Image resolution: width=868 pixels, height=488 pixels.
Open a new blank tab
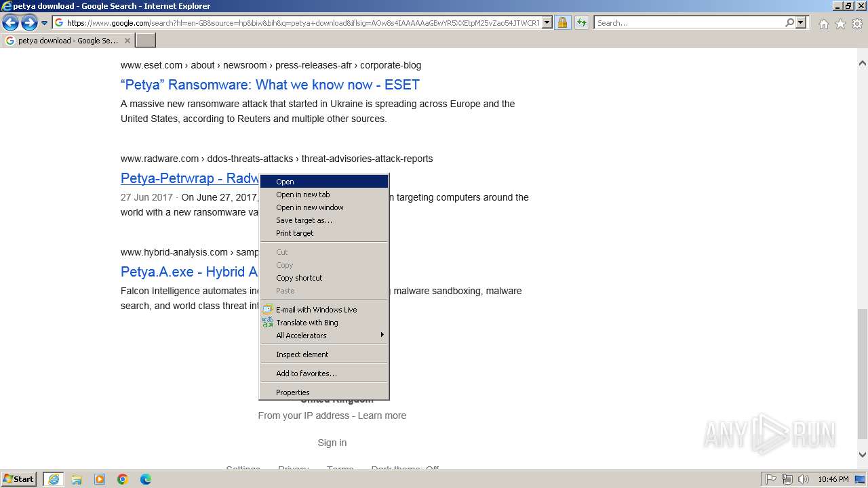[146, 41]
